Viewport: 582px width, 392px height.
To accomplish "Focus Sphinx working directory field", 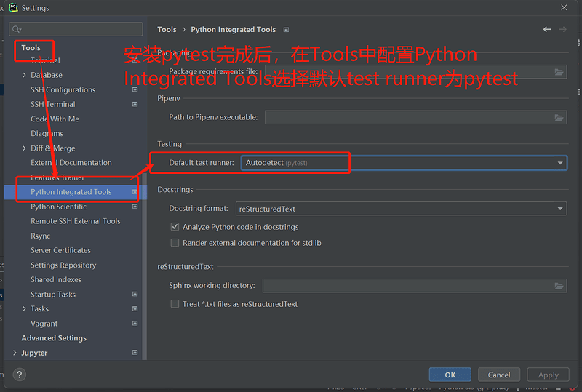I will pyautogui.click(x=415, y=286).
